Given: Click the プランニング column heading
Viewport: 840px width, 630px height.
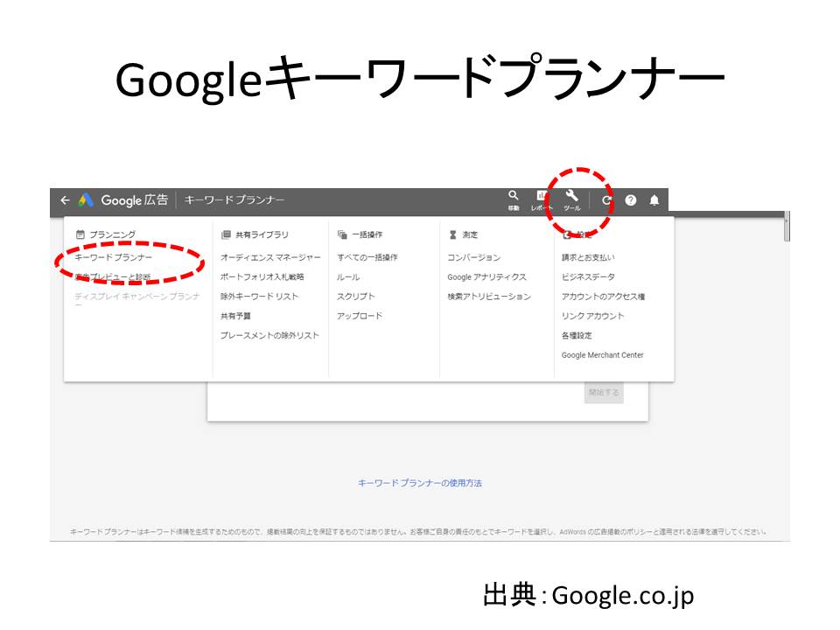Looking at the screenshot, I should coord(113,234).
